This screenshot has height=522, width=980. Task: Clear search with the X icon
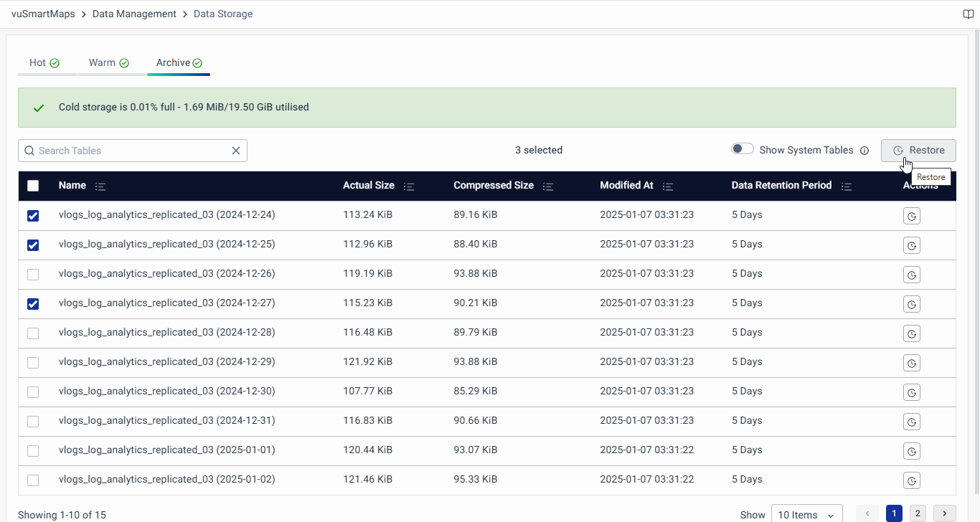pos(235,151)
